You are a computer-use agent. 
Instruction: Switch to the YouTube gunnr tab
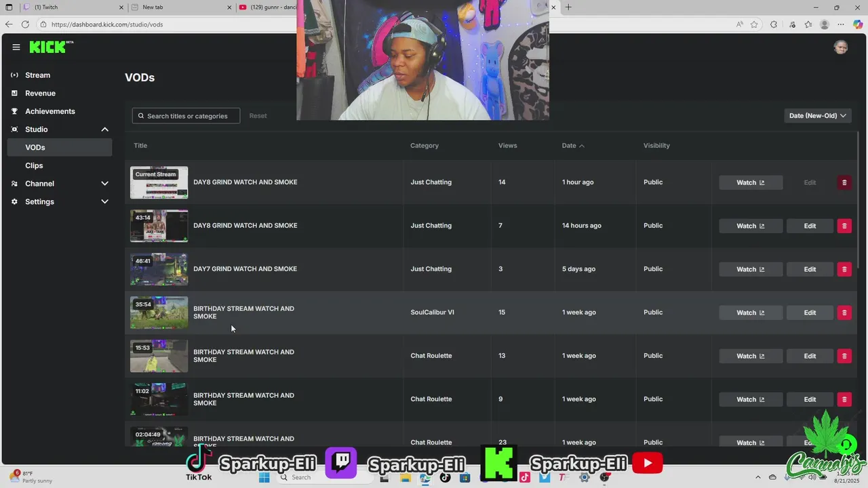click(268, 7)
